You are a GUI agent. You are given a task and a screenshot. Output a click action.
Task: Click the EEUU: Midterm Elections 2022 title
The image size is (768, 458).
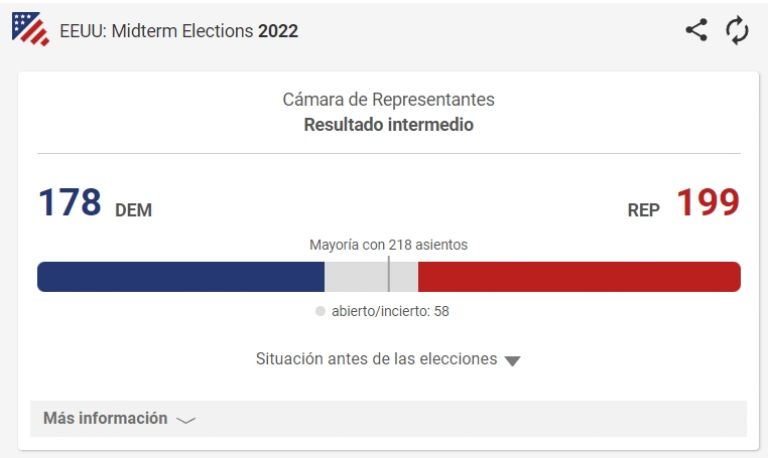point(179,31)
